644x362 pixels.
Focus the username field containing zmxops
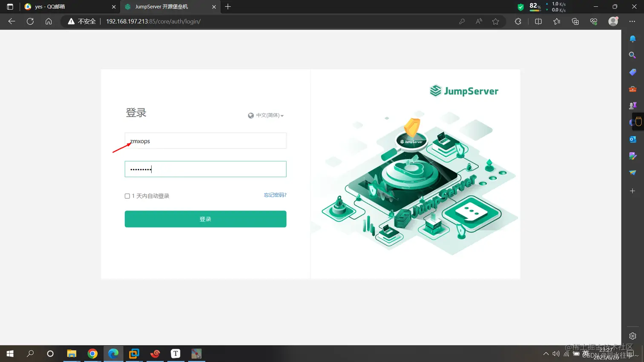click(205, 141)
